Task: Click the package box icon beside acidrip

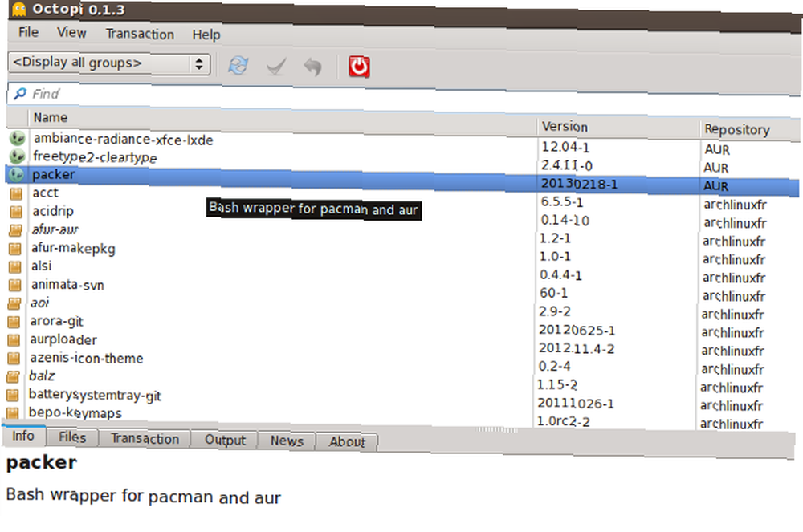Action: click(x=16, y=212)
